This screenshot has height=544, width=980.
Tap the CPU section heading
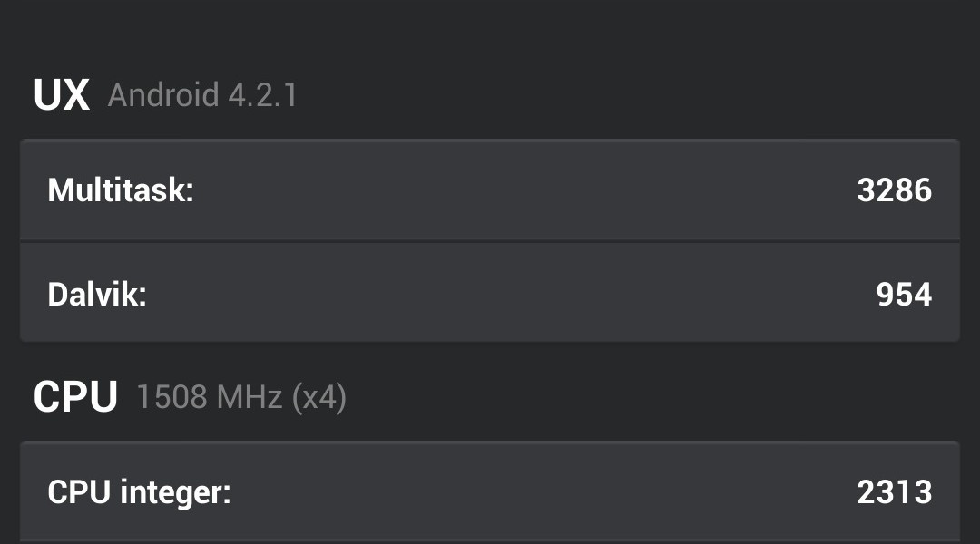(75, 397)
